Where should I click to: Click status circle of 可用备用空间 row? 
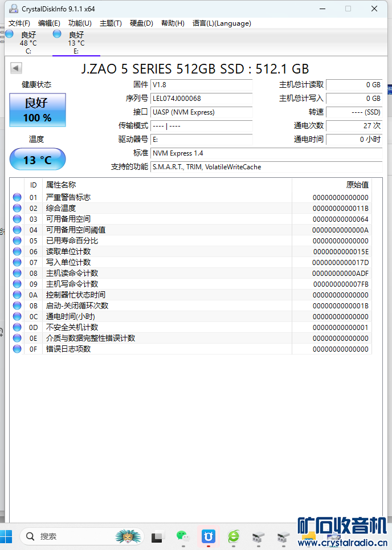17,219
